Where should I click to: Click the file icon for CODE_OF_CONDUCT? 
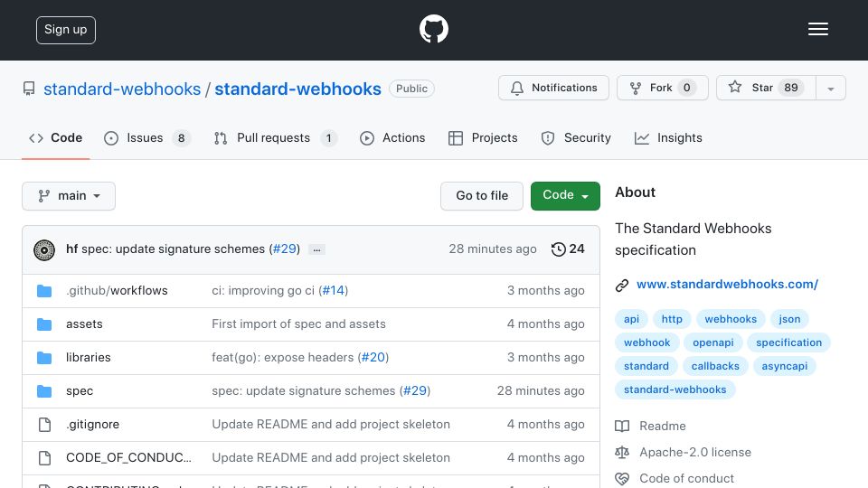point(44,458)
